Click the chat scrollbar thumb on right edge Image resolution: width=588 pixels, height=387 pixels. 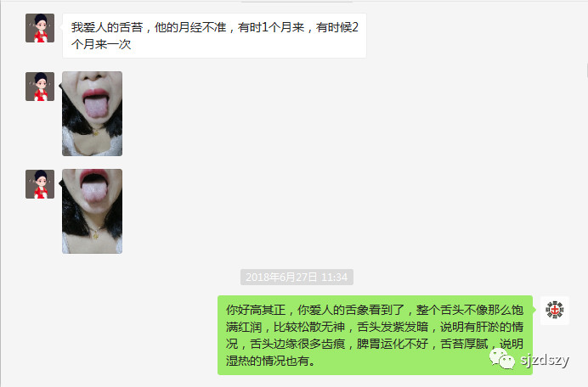pos(586,71)
